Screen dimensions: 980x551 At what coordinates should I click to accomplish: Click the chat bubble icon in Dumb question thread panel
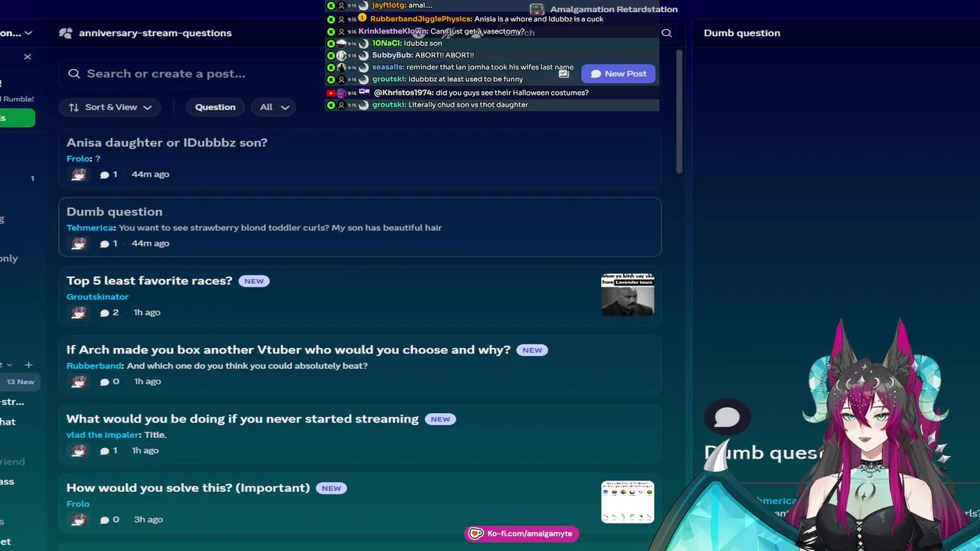point(727,417)
